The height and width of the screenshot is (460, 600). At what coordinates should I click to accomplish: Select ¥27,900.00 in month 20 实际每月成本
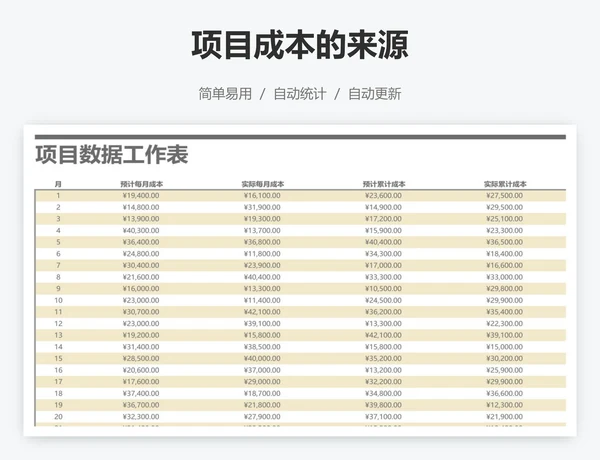click(262, 416)
